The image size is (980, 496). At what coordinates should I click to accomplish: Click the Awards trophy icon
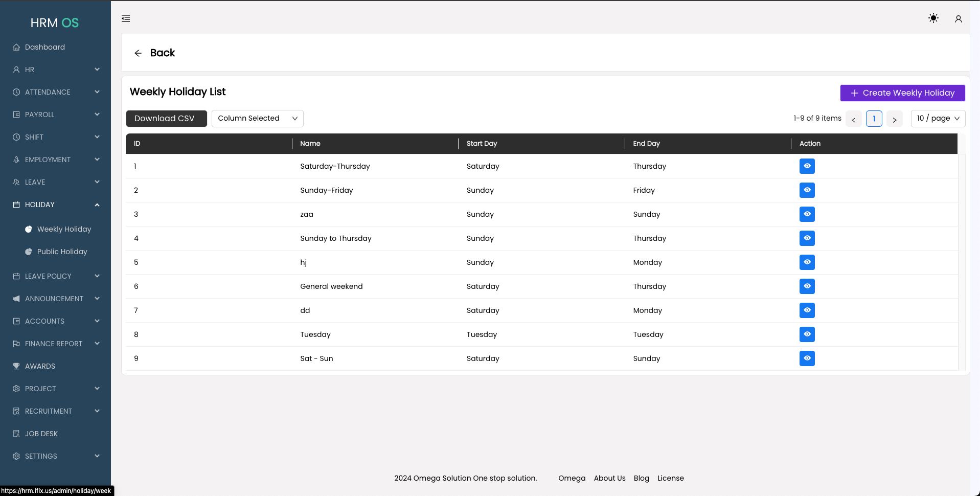pyautogui.click(x=16, y=366)
